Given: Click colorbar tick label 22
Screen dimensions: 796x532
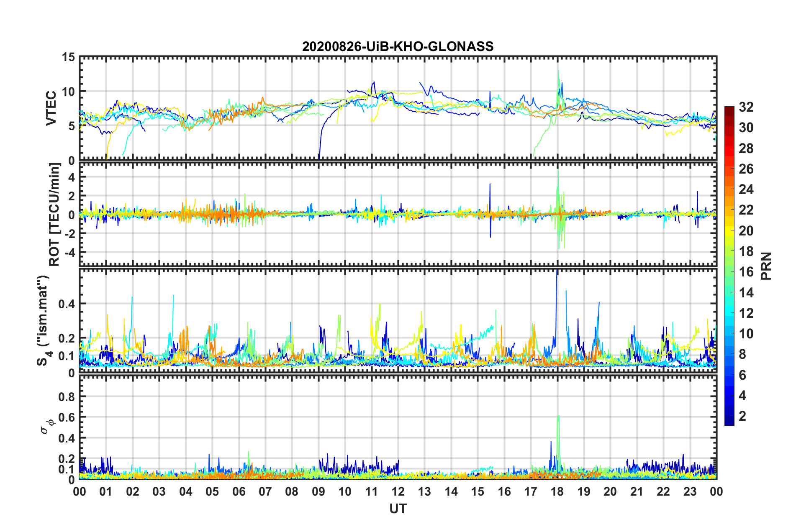Looking at the screenshot, I should point(746,210).
